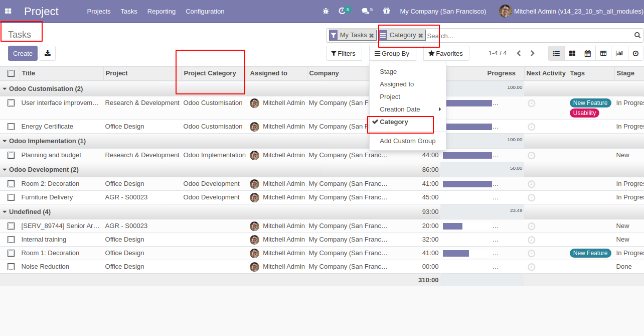Image resolution: width=644 pixels, height=336 pixels.
Task: Switch to activity clock view
Action: click(x=635, y=53)
